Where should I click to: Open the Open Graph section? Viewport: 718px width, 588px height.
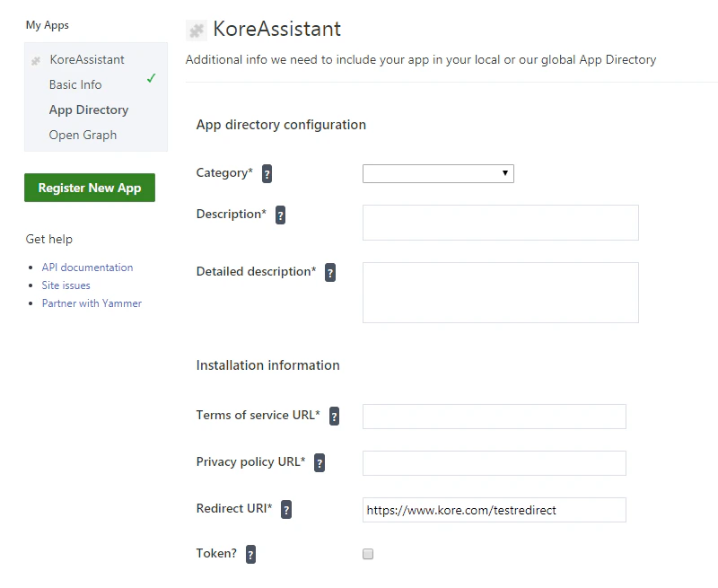(83, 135)
